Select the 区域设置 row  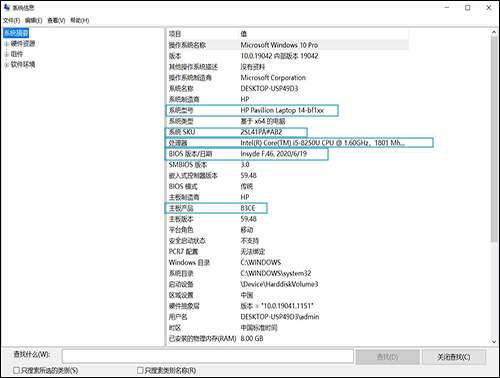288,295
